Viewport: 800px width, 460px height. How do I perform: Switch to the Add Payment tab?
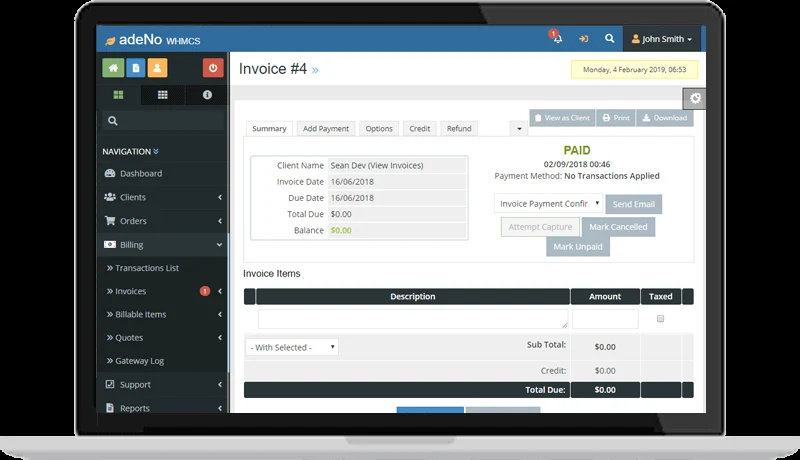[326, 129]
